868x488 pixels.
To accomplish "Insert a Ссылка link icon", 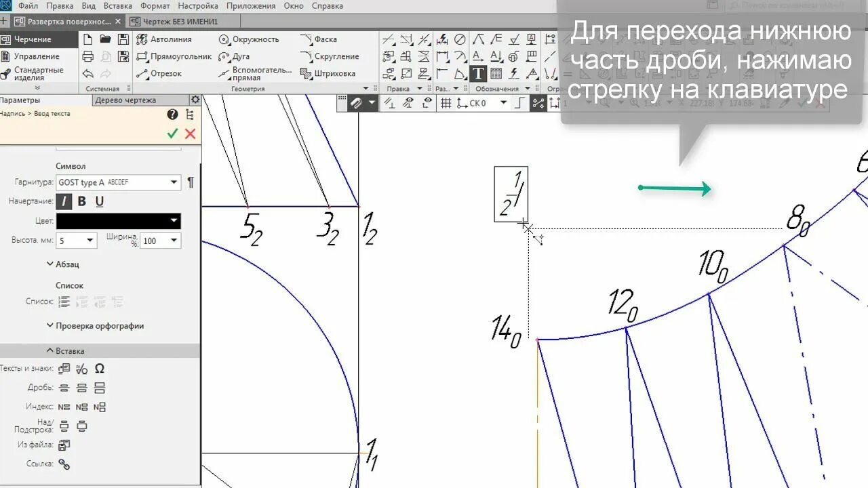I will coord(64,464).
